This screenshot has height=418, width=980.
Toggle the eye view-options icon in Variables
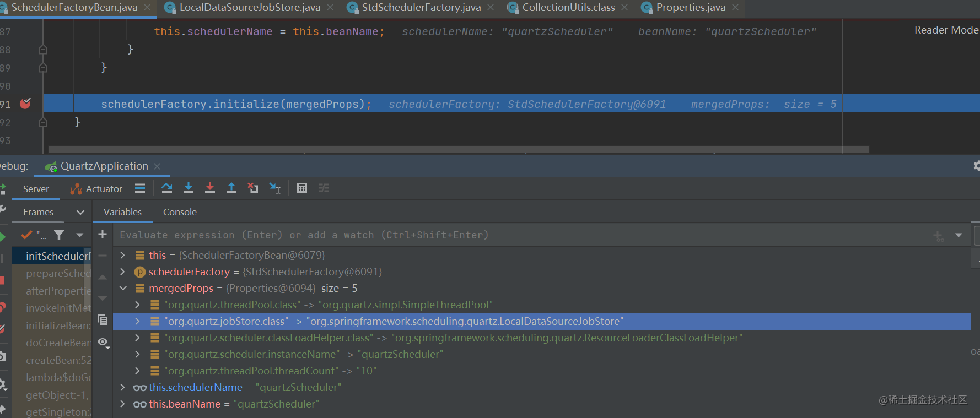[103, 343]
